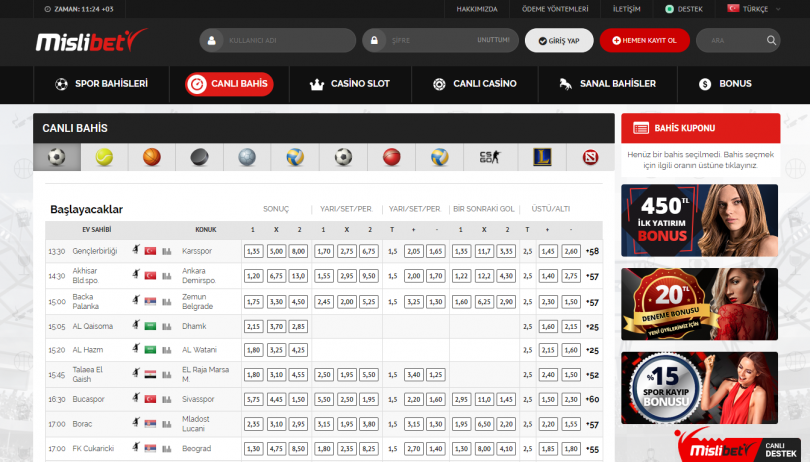
Task: Expand +57 markets for Akhisar match
Action: click(x=592, y=276)
